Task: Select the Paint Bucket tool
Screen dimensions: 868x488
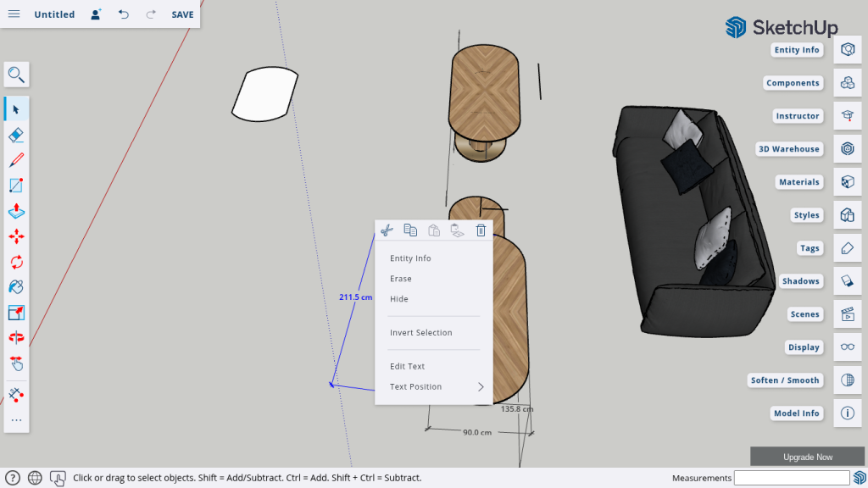Action: point(16,287)
